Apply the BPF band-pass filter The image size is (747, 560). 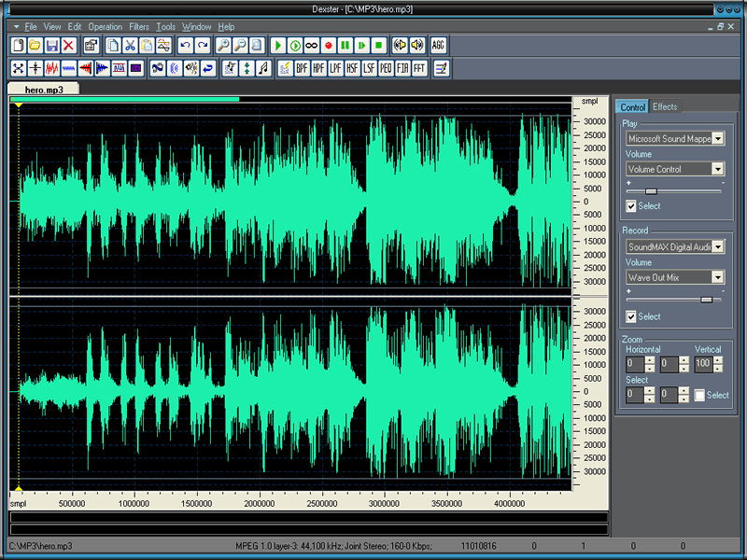click(x=302, y=68)
